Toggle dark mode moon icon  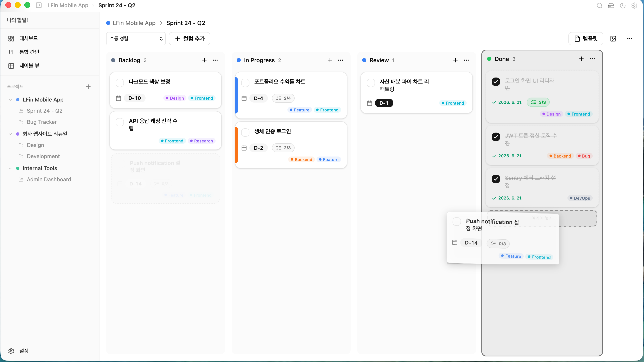623,6
